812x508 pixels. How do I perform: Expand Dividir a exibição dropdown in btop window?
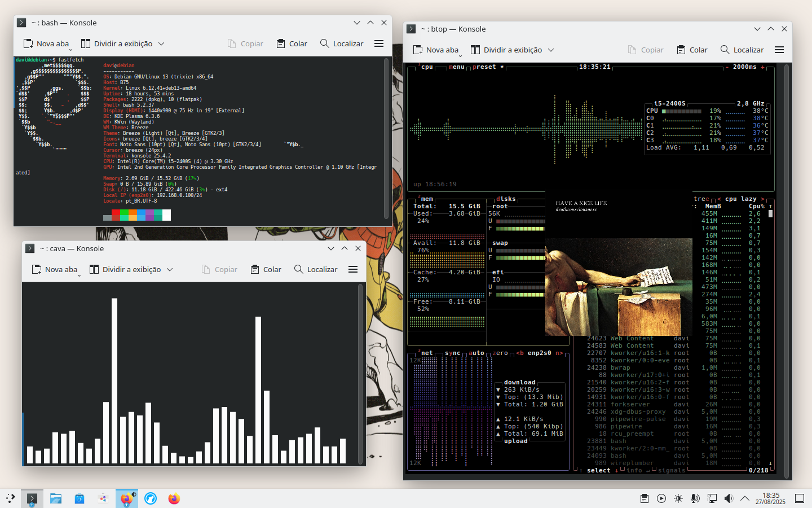click(x=551, y=50)
